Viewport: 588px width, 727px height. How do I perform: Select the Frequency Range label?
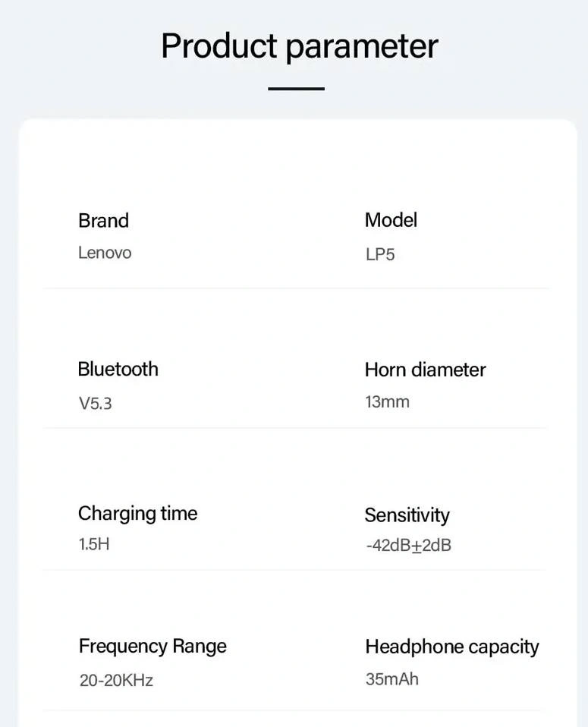[x=153, y=647]
